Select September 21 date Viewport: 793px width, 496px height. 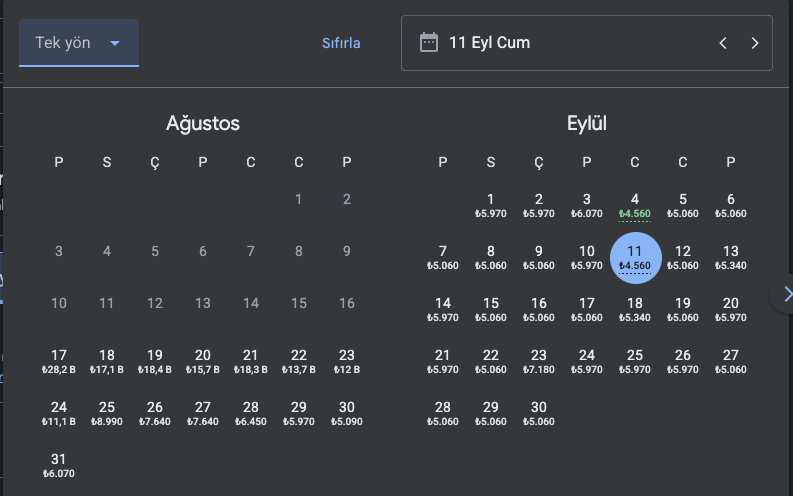[x=443, y=362]
